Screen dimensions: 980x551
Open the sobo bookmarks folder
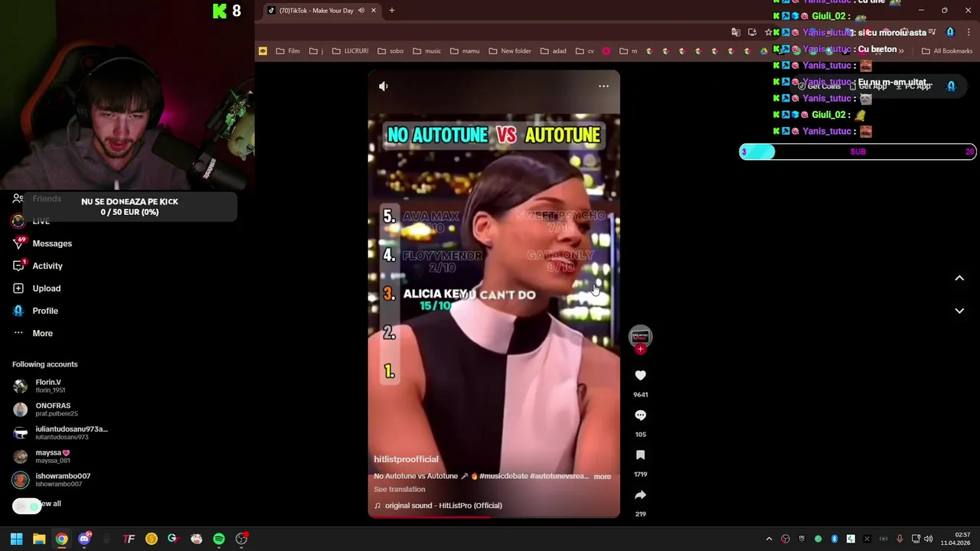coord(390,51)
